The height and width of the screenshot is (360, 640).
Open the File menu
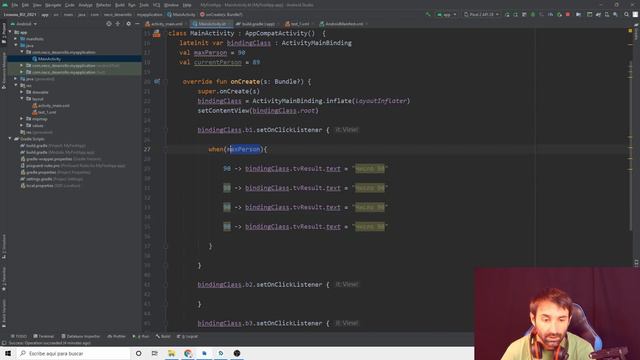pyautogui.click(x=15, y=5)
